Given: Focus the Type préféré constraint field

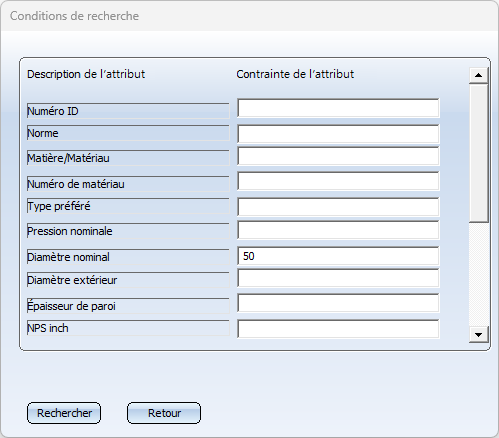Looking at the screenshot, I should [x=338, y=207].
